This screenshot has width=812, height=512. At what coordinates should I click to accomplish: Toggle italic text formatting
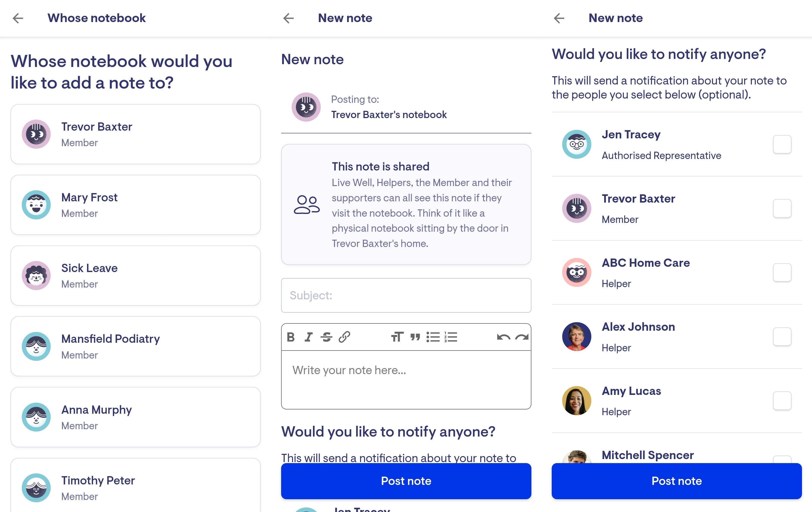tap(308, 337)
